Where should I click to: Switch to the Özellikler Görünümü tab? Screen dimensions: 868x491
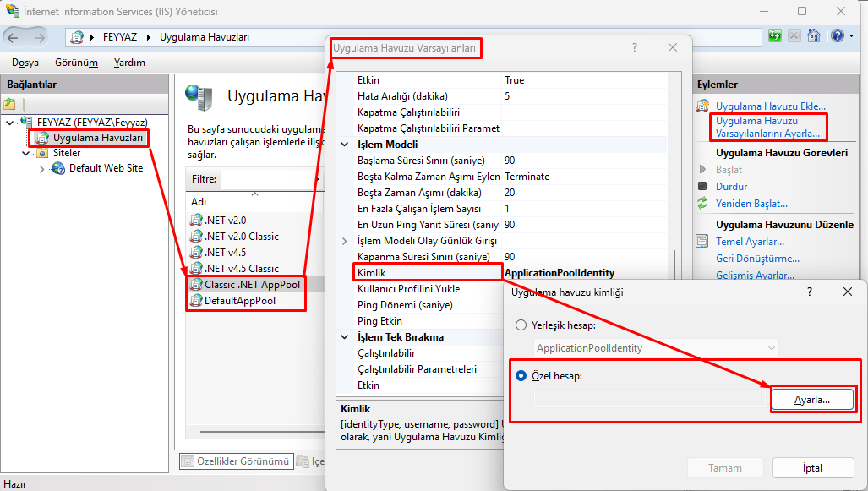click(237, 461)
